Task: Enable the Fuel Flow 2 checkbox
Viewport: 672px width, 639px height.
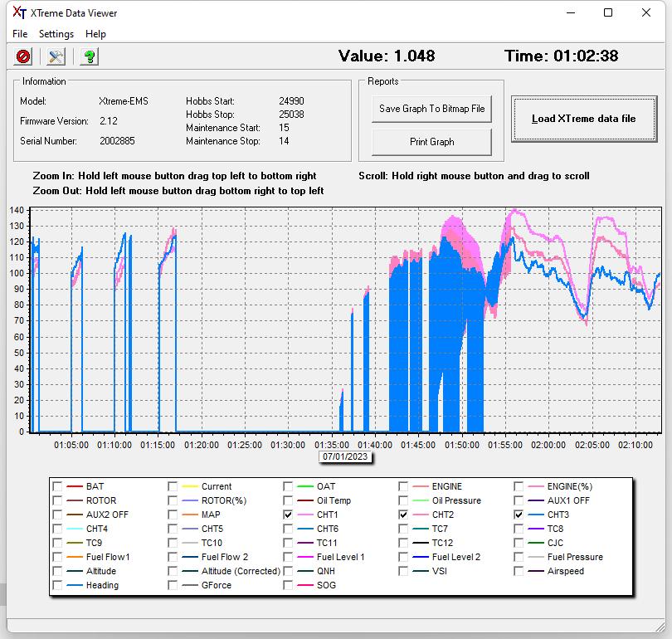Action: 173,557
